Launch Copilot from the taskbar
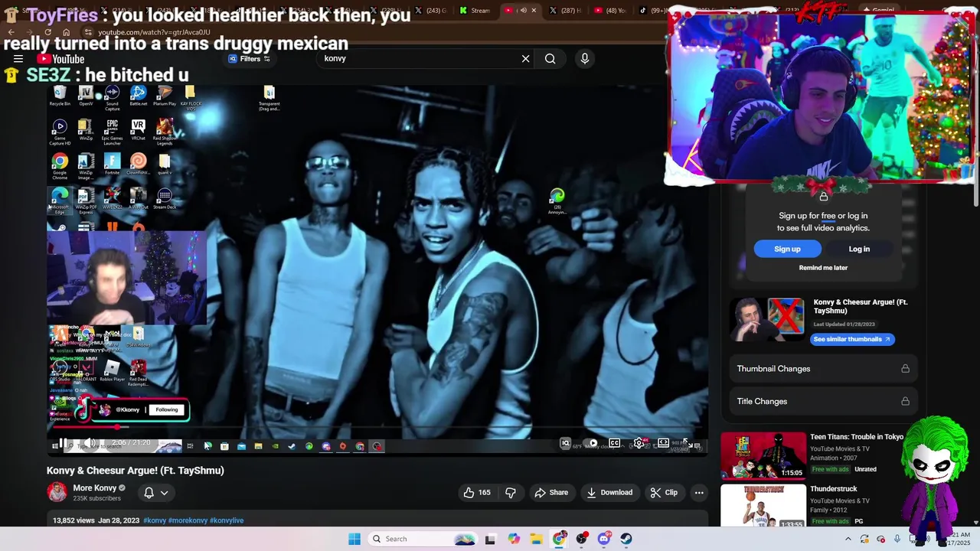 (x=514, y=539)
